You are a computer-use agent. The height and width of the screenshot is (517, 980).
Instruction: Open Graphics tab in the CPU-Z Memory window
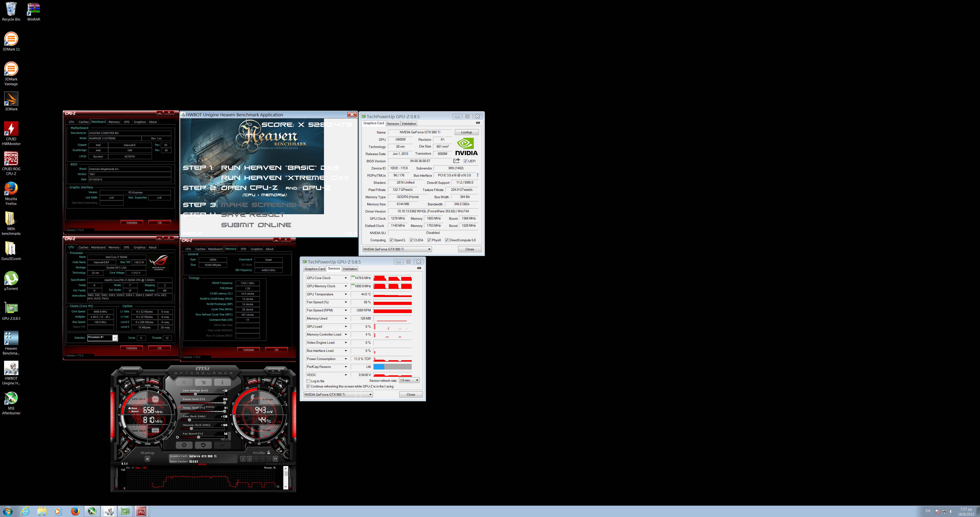[256, 249]
